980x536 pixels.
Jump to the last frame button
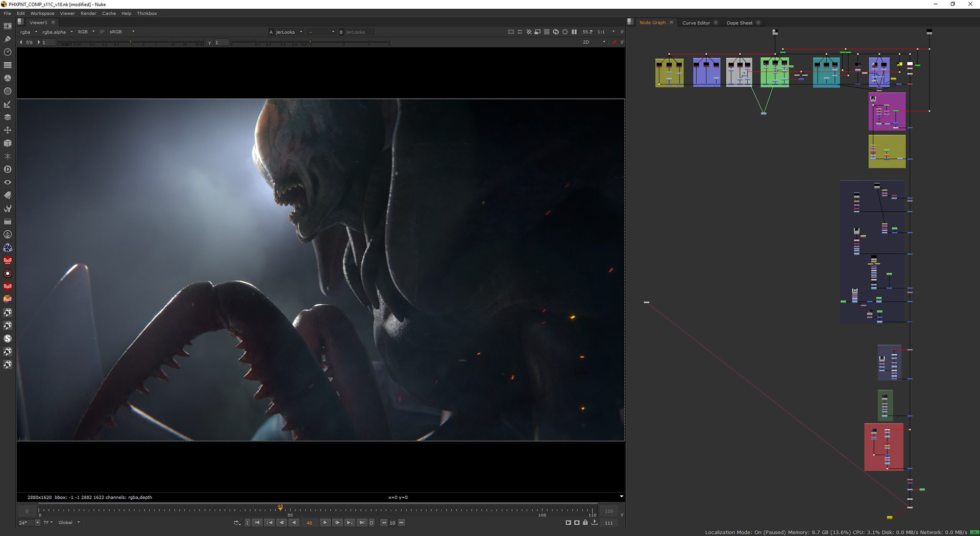click(x=361, y=522)
